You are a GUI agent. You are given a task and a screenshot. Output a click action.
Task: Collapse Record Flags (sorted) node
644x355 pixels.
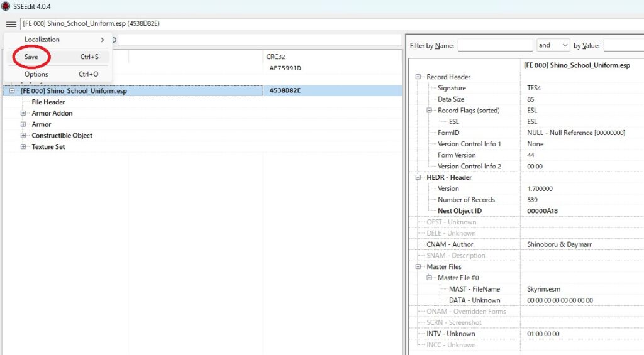(x=430, y=111)
